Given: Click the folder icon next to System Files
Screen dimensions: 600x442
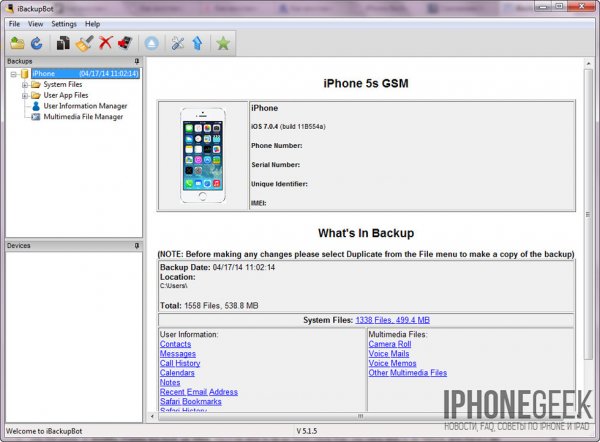Looking at the screenshot, I should click(x=36, y=84).
